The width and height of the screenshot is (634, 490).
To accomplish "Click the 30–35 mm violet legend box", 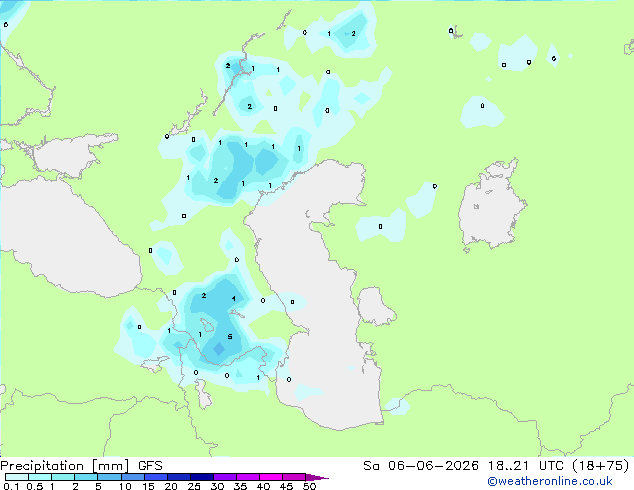I will [225, 477].
